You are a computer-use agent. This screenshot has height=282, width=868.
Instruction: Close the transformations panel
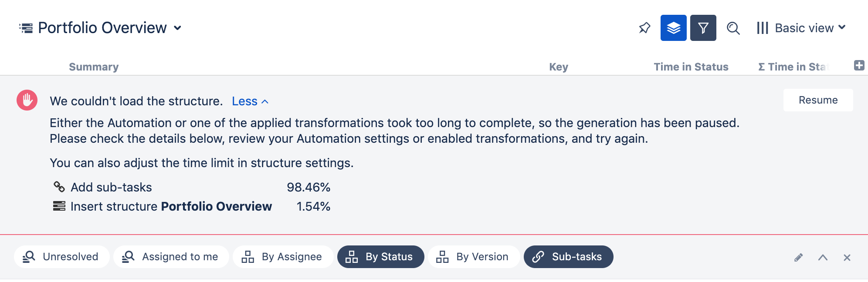coord(847,257)
